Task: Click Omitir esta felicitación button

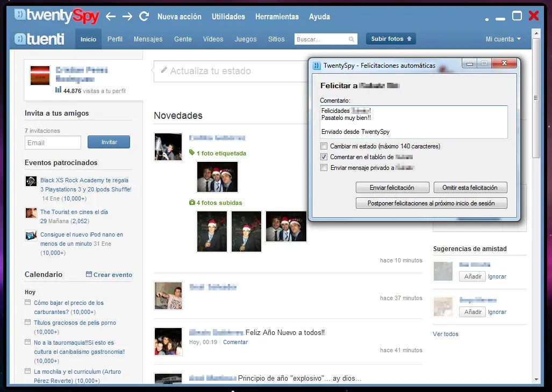Action: point(470,187)
